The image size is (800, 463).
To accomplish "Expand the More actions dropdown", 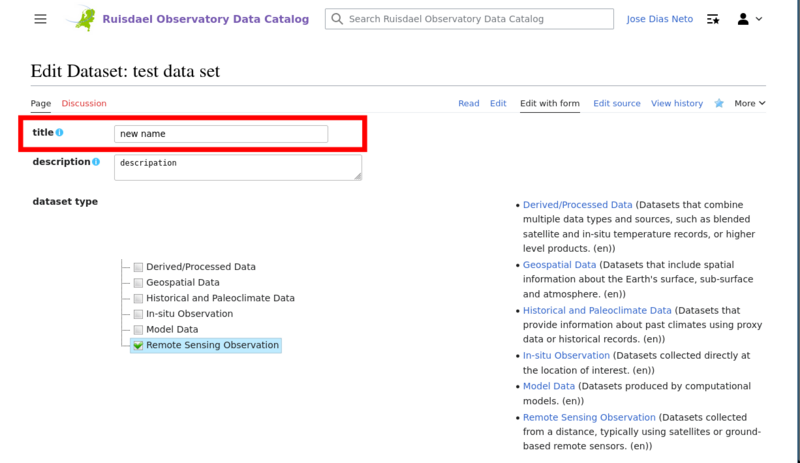I will point(749,103).
